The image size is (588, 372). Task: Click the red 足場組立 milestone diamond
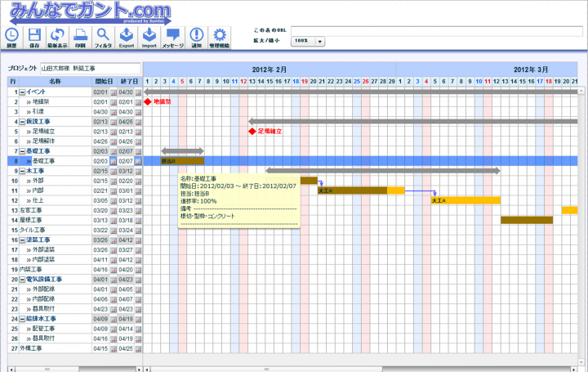click(252, 131)
